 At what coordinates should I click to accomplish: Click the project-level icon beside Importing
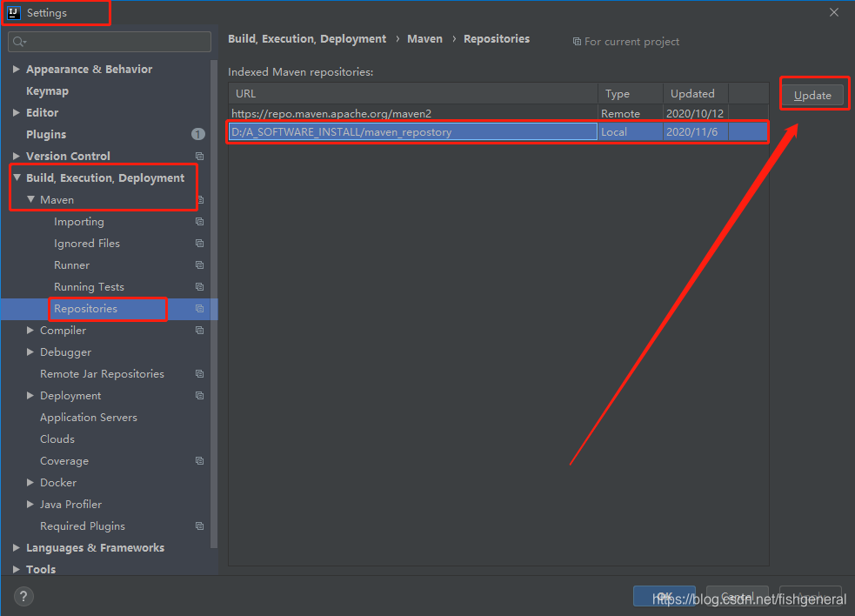click(199, 222)
